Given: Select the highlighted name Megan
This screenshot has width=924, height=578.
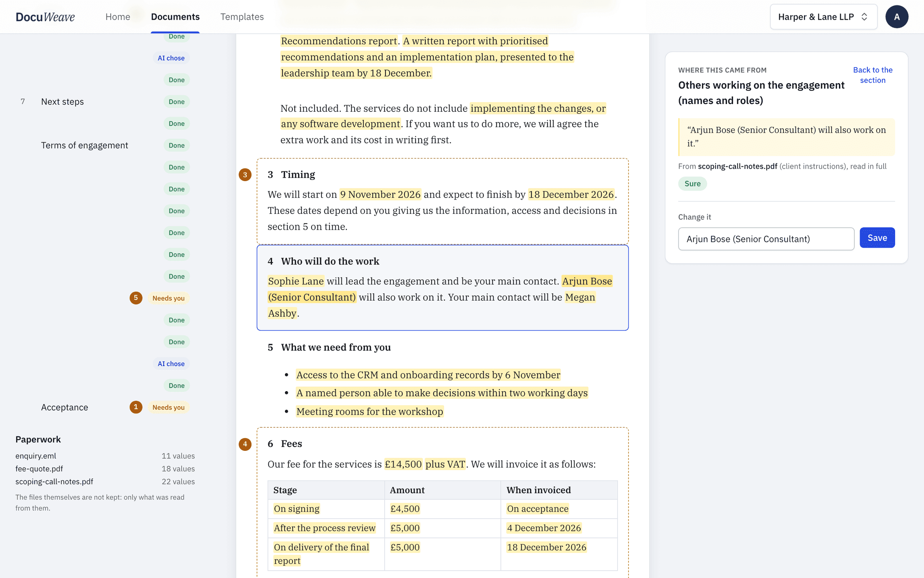Looking at the screenshot, I should pyautogui.click(x=580, y=297).
